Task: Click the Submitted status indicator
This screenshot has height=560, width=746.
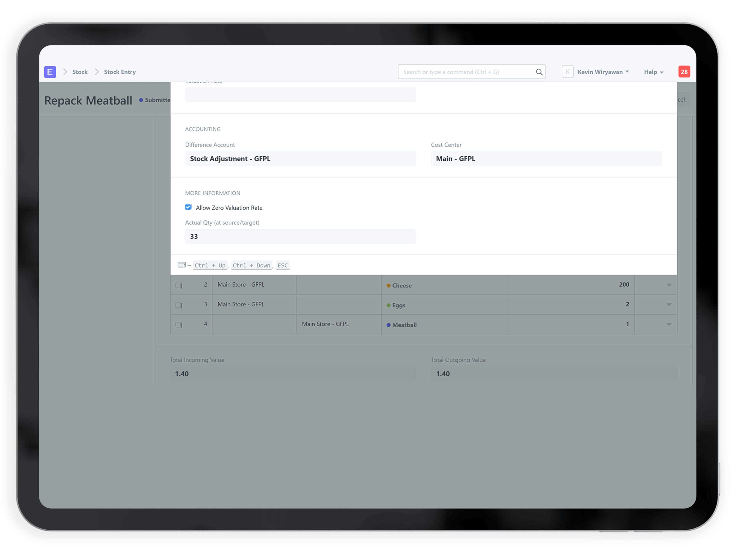Action: click(x=155, y=100)
